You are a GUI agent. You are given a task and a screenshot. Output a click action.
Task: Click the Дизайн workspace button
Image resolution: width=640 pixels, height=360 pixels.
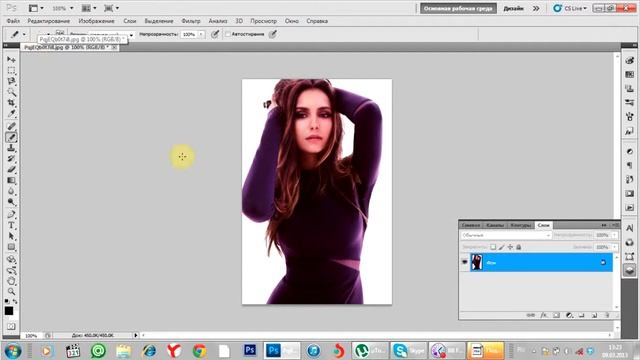point(513,8)
